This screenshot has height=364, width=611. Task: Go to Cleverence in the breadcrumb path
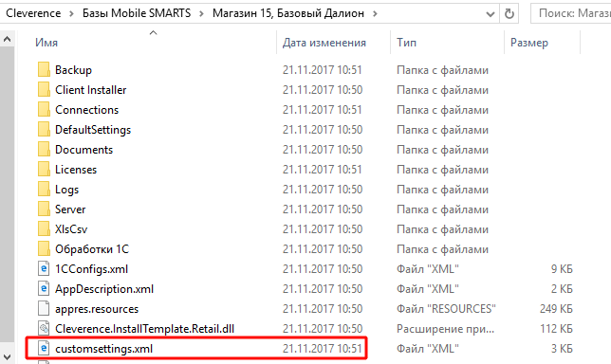[x=33, y=13]
